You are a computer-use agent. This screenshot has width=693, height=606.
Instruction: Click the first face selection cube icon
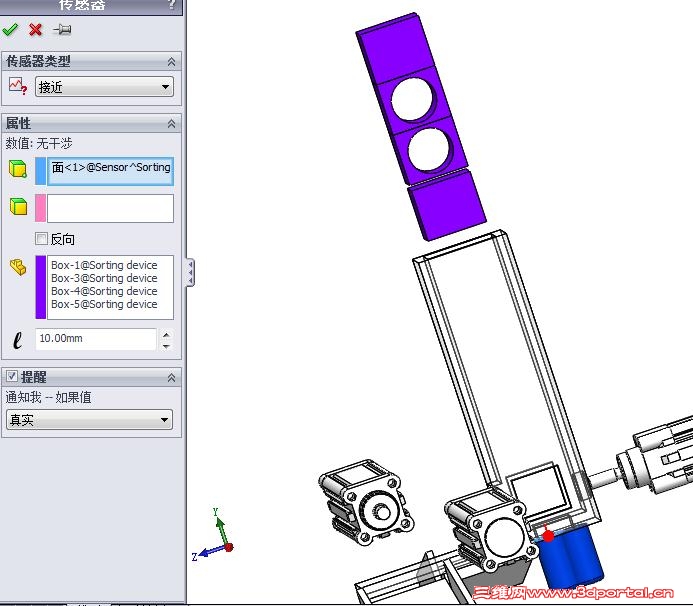[18, 169]
